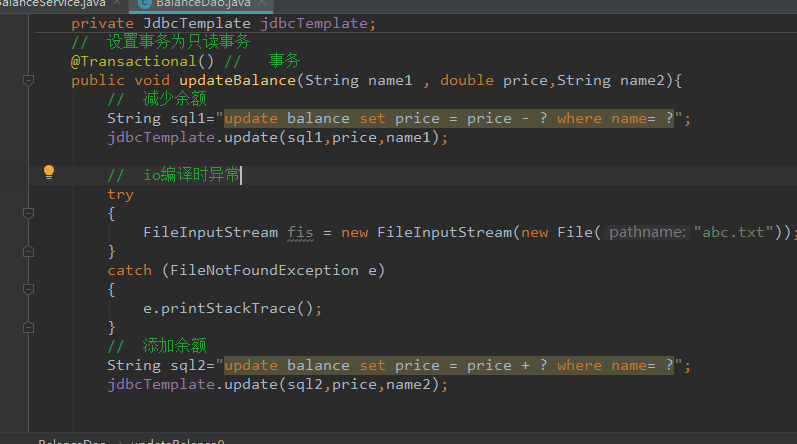Close the BalanceDao.java tab

(x=262, y=3)
